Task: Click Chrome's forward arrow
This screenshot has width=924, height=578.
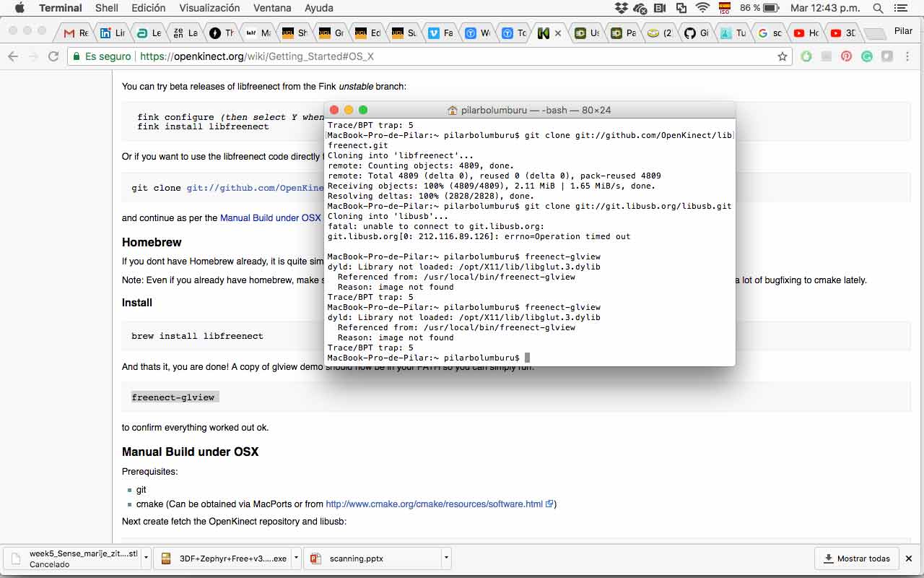Action: (33, 56)
